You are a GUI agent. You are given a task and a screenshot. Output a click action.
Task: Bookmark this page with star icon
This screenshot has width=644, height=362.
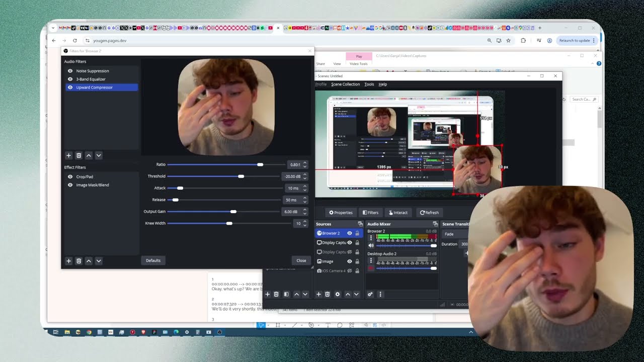(x=509, y=40)
